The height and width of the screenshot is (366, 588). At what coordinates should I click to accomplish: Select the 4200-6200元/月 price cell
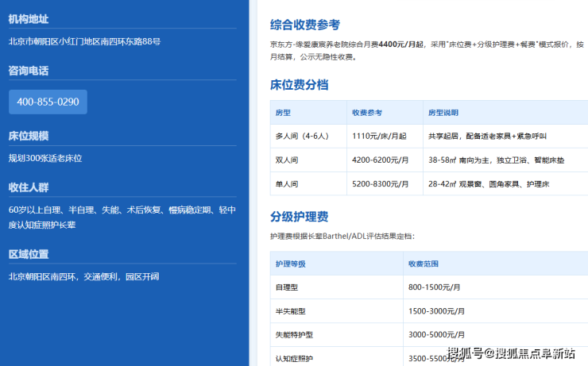coord(385,160)
